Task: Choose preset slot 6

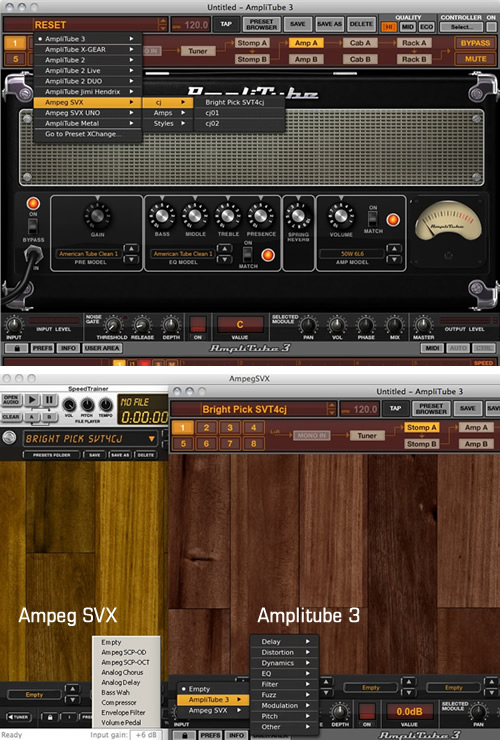Action: click(206, 444)
